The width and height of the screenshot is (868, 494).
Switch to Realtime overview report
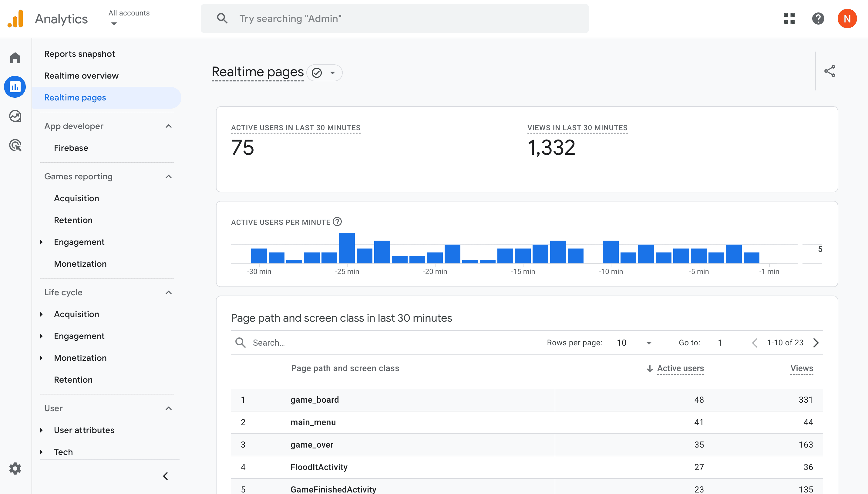coord(81,75)
